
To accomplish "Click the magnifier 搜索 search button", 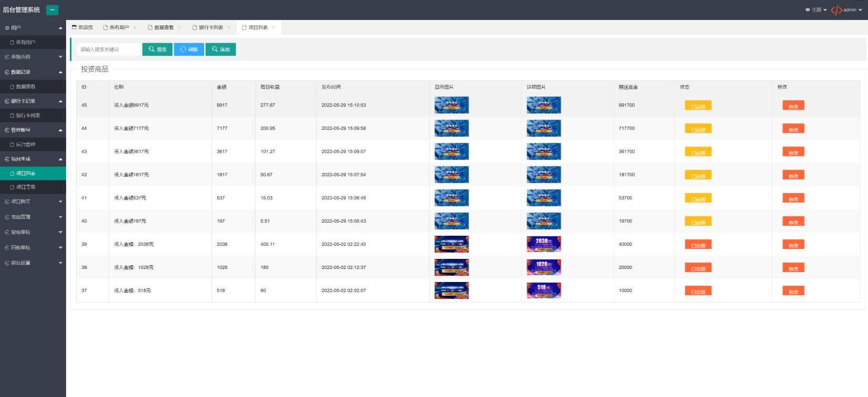I will point(157,49).
